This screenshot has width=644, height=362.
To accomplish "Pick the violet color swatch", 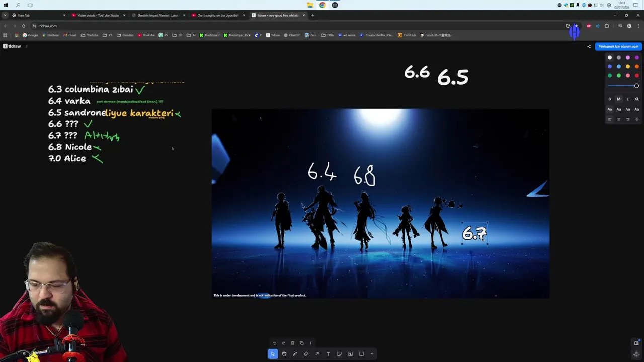I will 637,58.
